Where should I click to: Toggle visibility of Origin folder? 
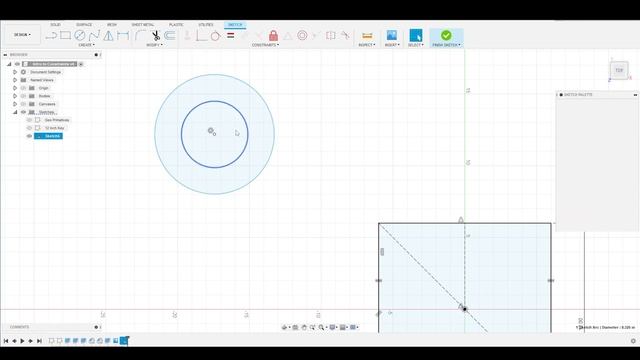pos(23,88)
